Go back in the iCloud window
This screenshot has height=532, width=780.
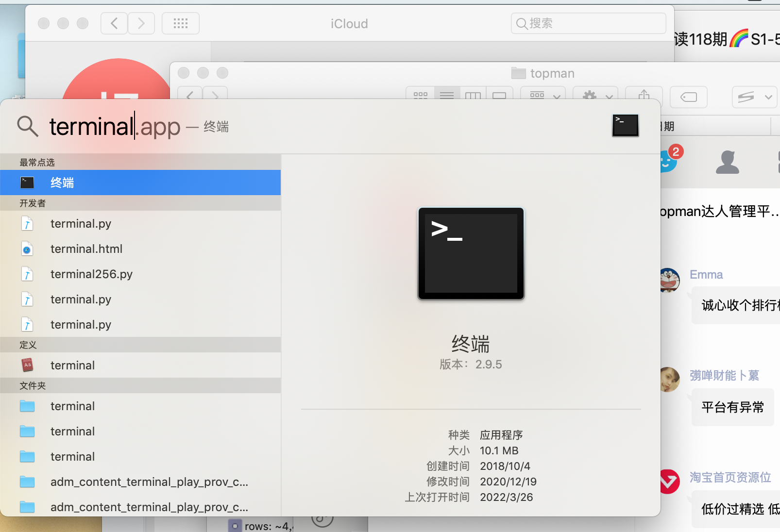click(x=114, y=23)
